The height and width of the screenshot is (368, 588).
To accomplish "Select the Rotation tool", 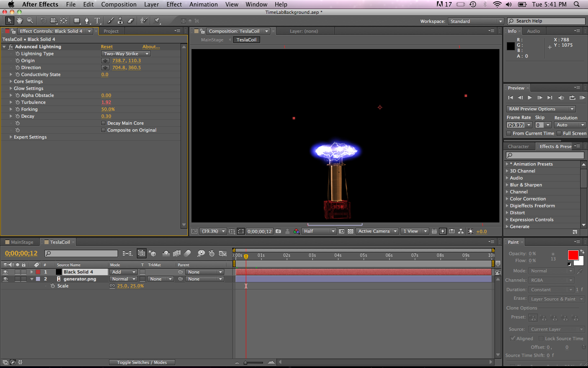I will (43, 20).
